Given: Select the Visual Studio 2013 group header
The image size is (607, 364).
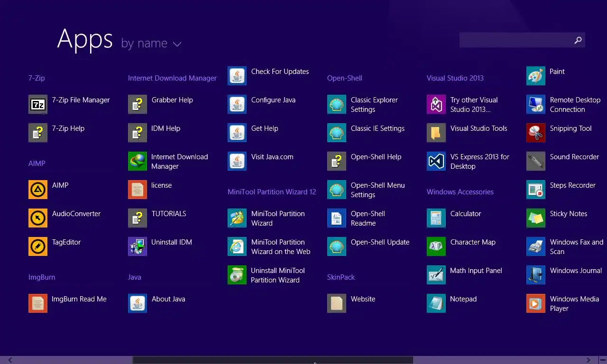Looking at the screenshot, I should (455, 78).
